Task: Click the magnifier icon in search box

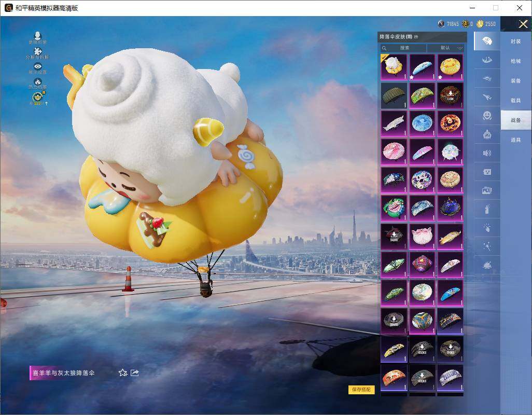Action: click(x=384, y=48)
